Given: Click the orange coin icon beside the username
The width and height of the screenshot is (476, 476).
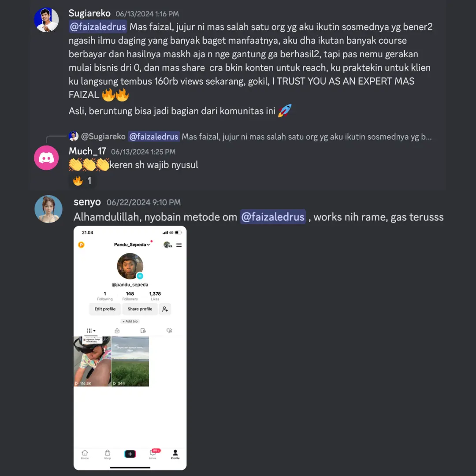Looking at the screenshot, I should 81,245.
